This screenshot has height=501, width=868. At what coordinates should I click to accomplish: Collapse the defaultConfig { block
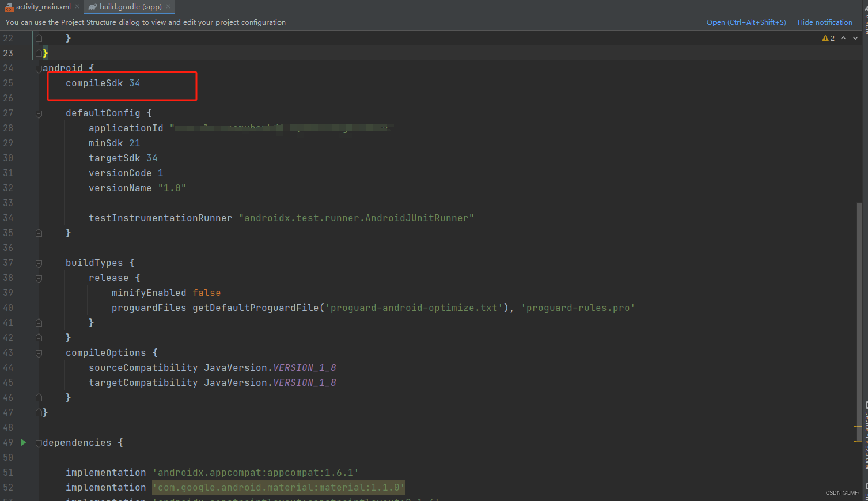point(39,113)
